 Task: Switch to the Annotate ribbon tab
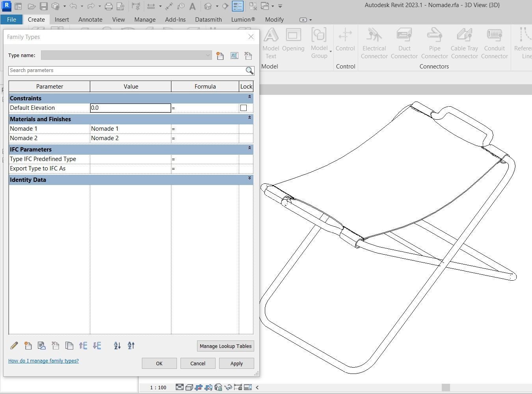90,20
